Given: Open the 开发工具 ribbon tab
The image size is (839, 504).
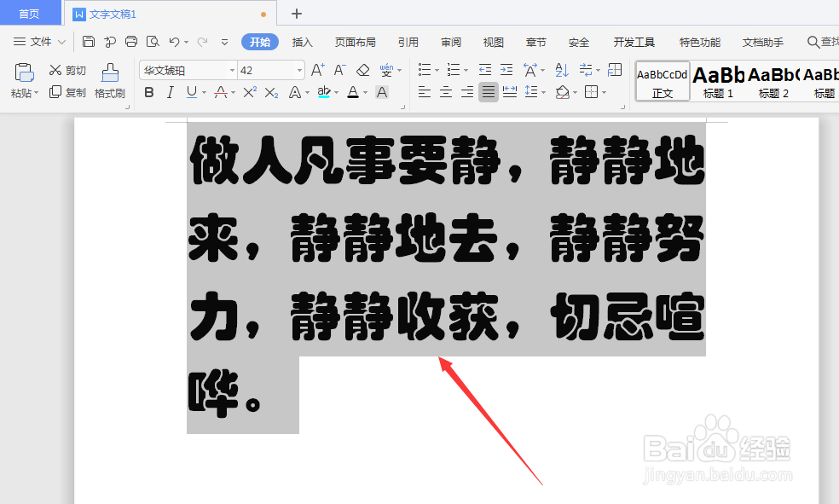Looking at the screenshot, I should 634,43.
